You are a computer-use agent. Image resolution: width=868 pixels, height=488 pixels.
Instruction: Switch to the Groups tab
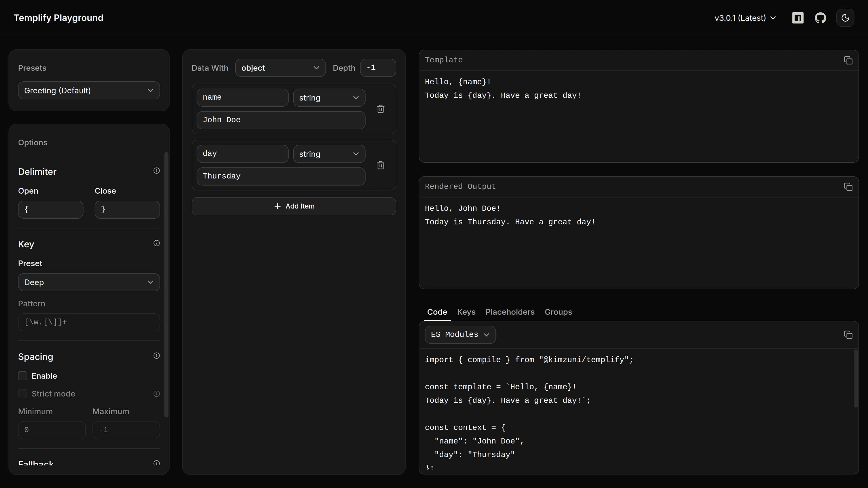tap(558, 312)
